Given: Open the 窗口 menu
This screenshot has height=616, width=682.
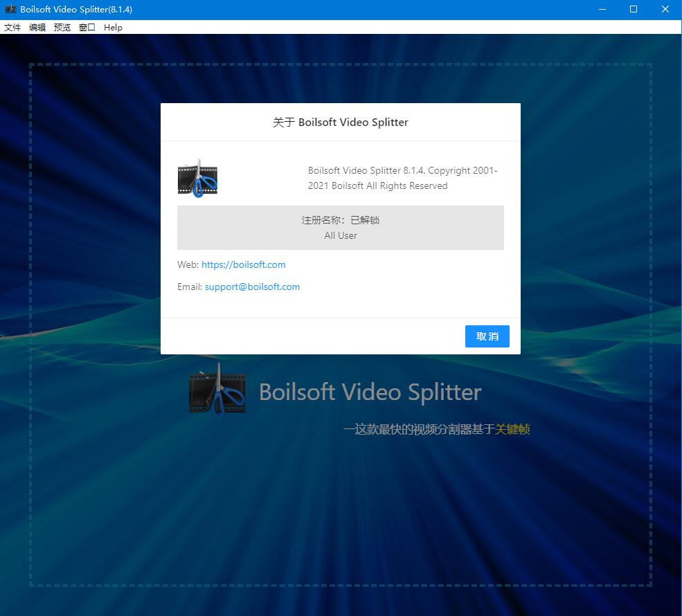Looking at the screenshot, I should [x=87, y=28].
